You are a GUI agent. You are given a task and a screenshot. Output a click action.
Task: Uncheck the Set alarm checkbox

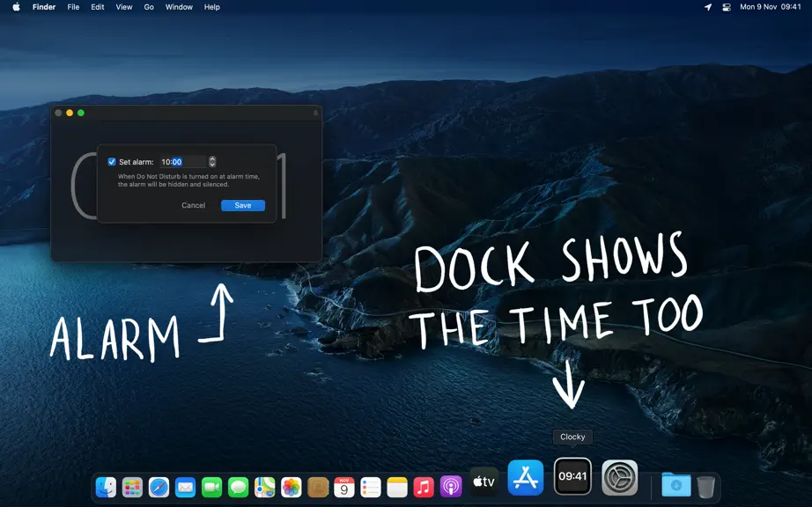pyautogui.click(x=111, y=162)
